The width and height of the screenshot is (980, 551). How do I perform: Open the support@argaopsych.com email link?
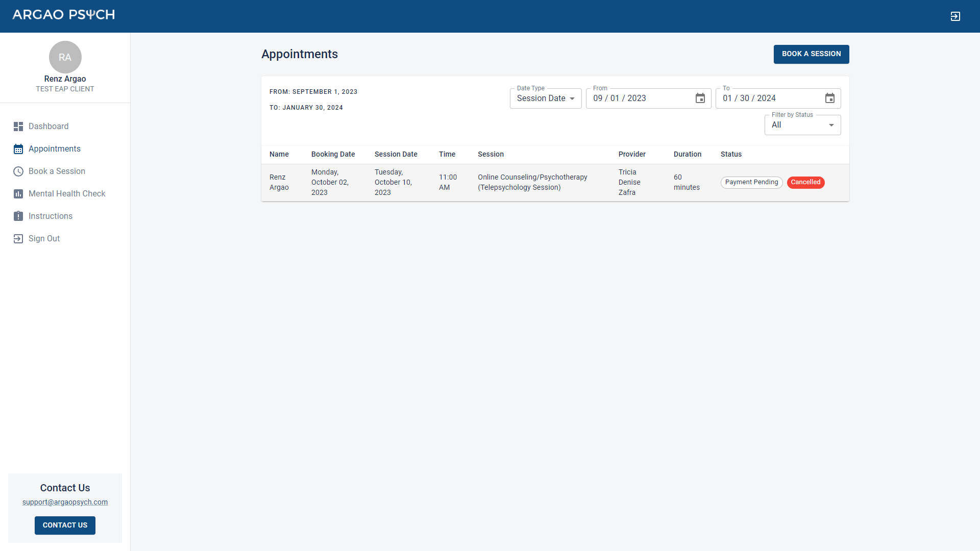(65, 502)
